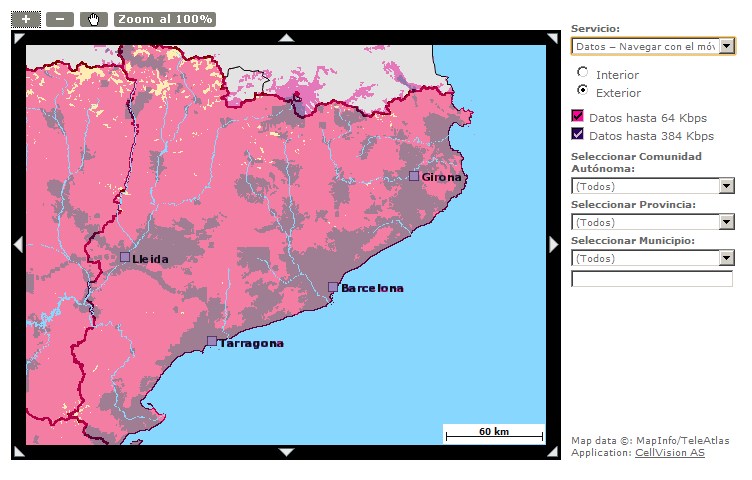Select the Interior radio option

(582, 72)
